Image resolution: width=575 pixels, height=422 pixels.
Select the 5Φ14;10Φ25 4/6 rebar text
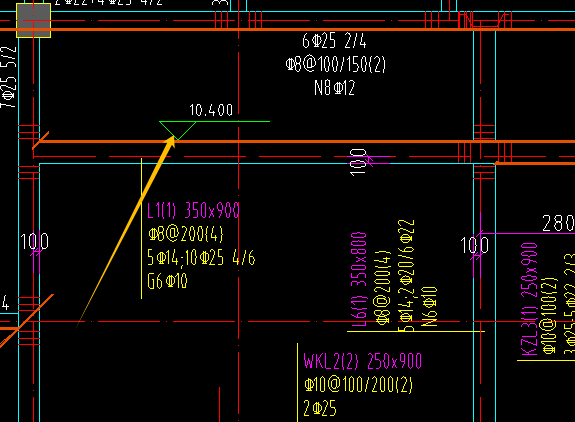pos(201,257)
